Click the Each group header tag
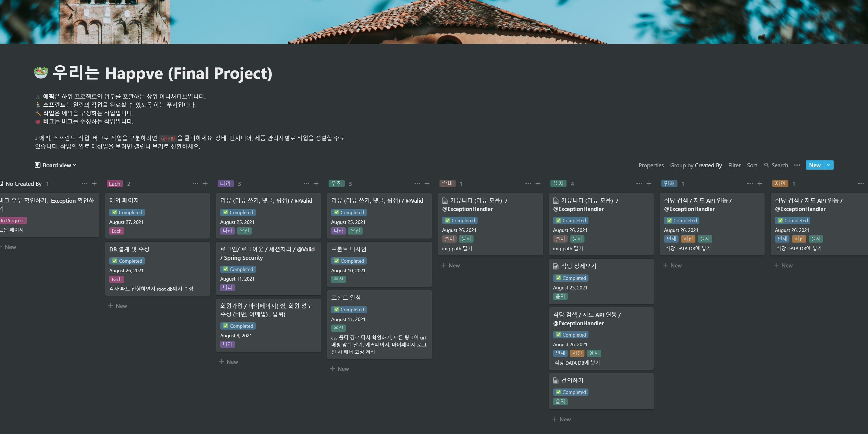The height and width of the screenshot is (434, 868). (x=115, y=183)
